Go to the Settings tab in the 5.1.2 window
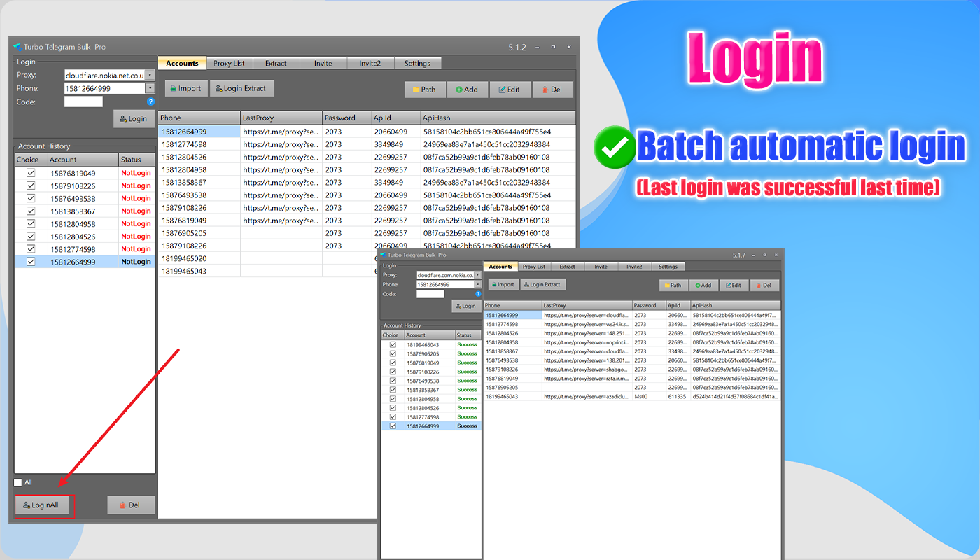Viewport: 980px width, 560px height. 417,64
